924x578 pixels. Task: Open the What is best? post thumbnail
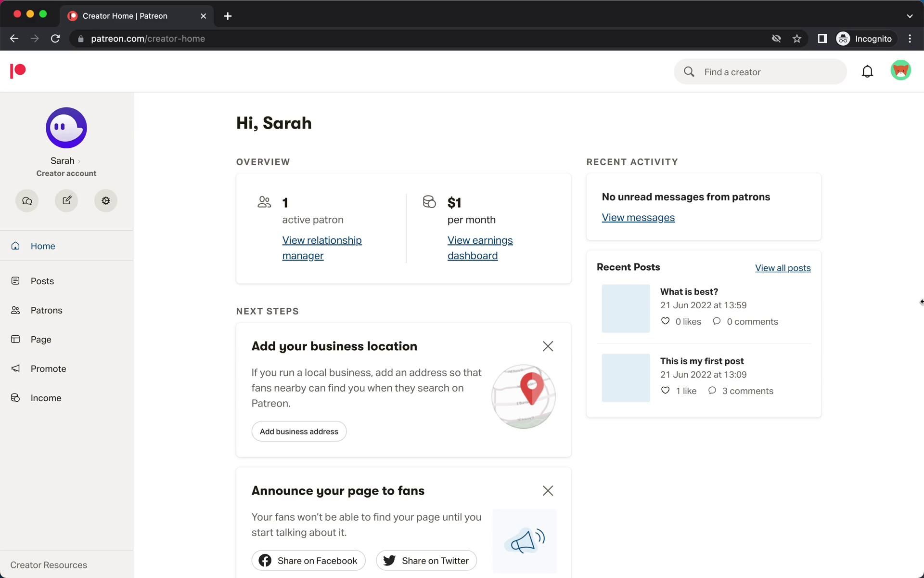click(626, 308)
